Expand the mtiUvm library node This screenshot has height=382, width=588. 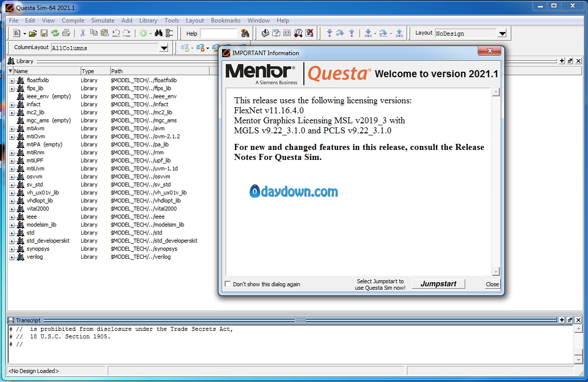click(x=12, y=169)
